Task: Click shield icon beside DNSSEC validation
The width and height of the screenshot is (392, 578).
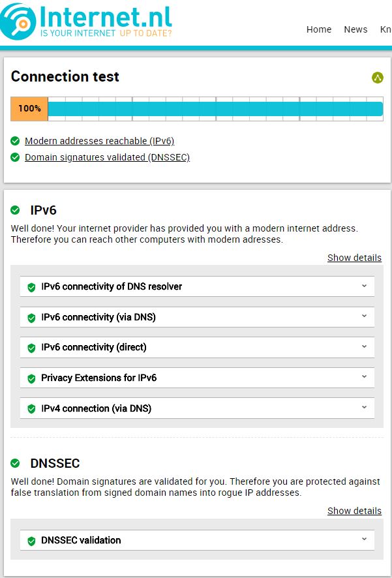Action: click(32, 541)
